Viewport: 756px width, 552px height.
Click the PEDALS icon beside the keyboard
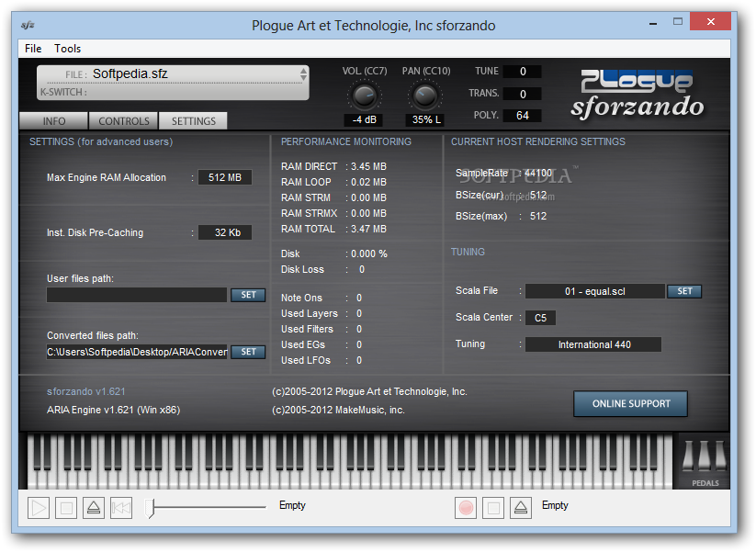point(705,462)
